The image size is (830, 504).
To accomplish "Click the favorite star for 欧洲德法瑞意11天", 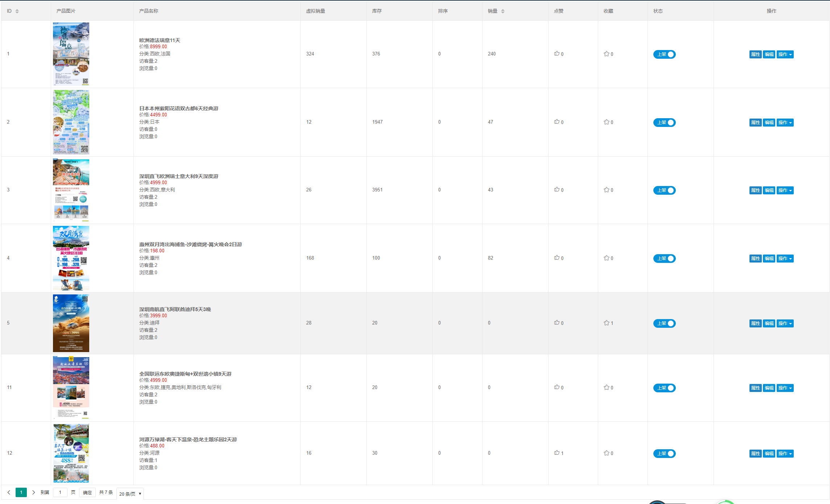I will point(606,54).
